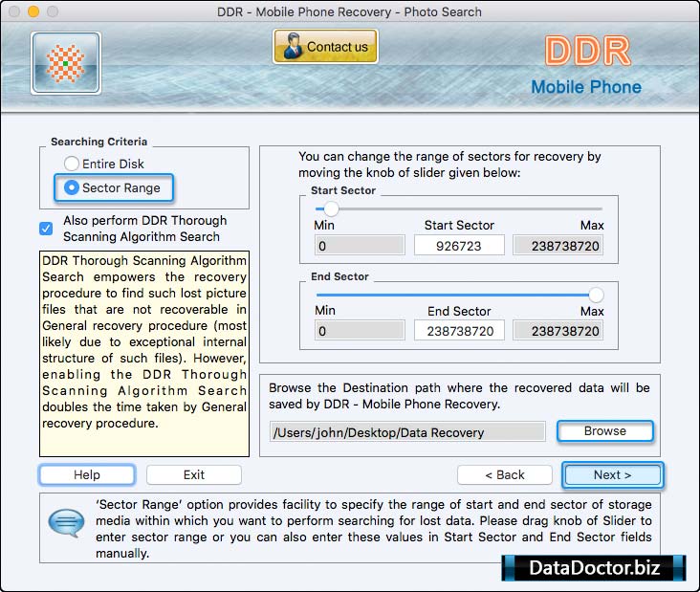
Task: Click the End Sector value field 238738720
Action: pos(459,331)
